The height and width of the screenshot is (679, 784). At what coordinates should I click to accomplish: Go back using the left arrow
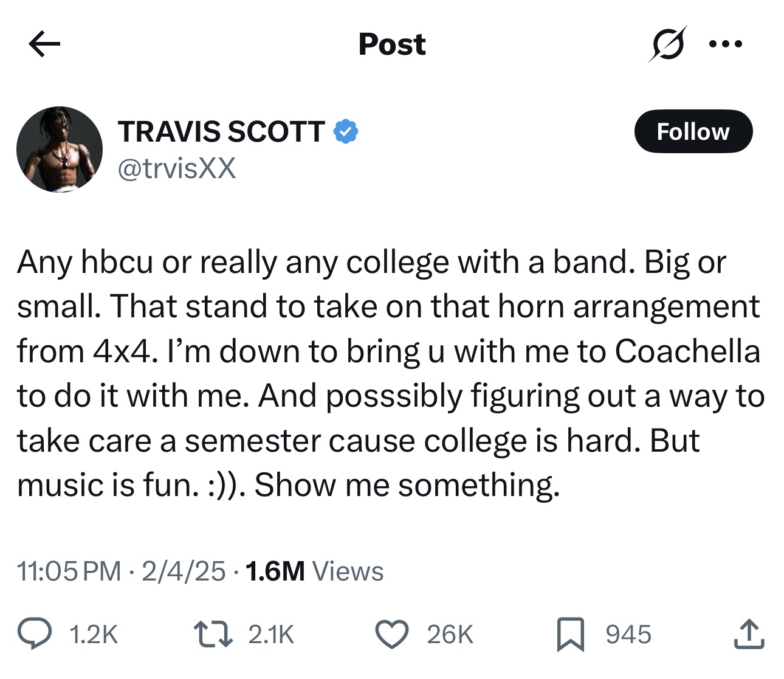(x=44, y=44)
